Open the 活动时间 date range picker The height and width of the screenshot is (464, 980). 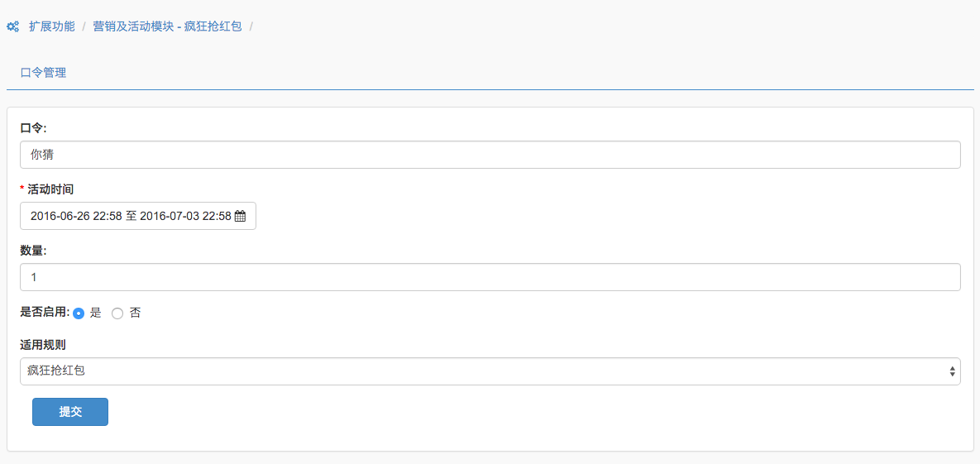(x=138, y=217)
